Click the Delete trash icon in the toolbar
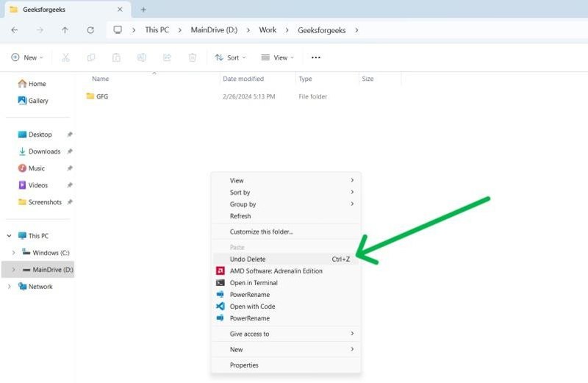Screen dimensions: 588x383 click(193, 57)
